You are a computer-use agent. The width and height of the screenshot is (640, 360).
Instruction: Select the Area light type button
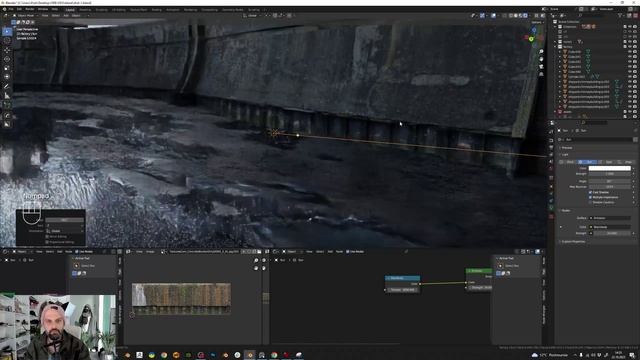tap(627, 162)
